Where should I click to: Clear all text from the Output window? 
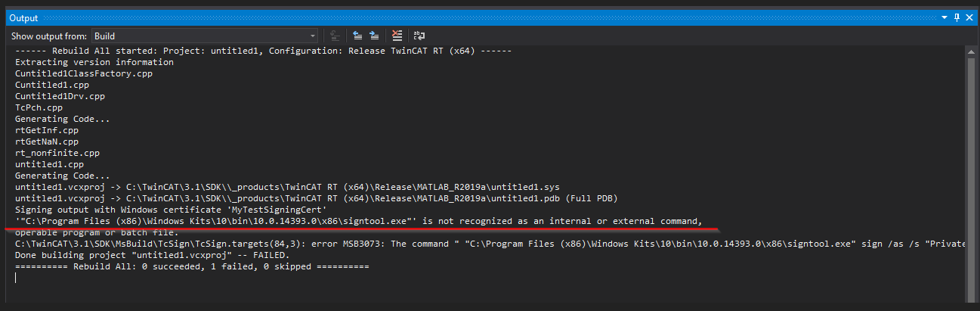(x=397, y=36)
